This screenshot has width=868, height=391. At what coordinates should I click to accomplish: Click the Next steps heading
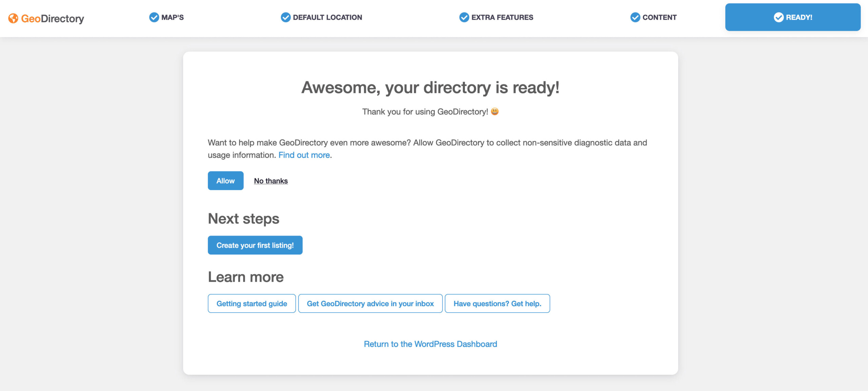[x=243, y=219]
